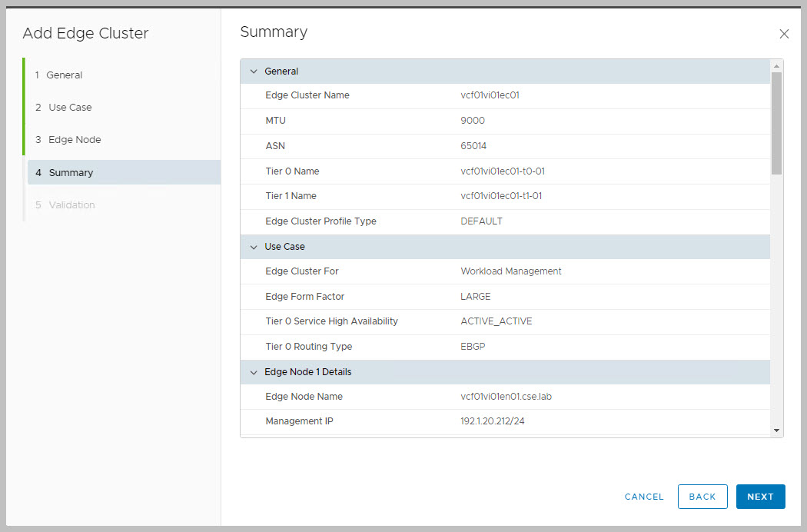Click the scrollbar up arrow

click(776, 65)
